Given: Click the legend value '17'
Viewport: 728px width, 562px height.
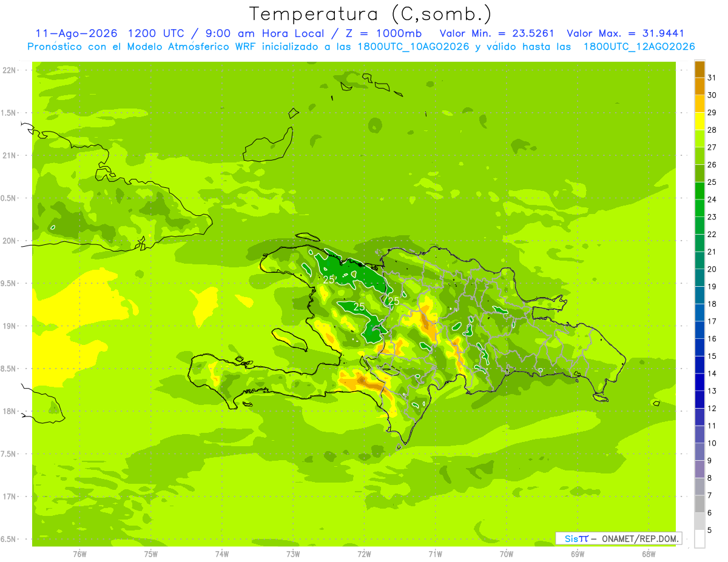Looking at the screenshot, I should [712, 321].
